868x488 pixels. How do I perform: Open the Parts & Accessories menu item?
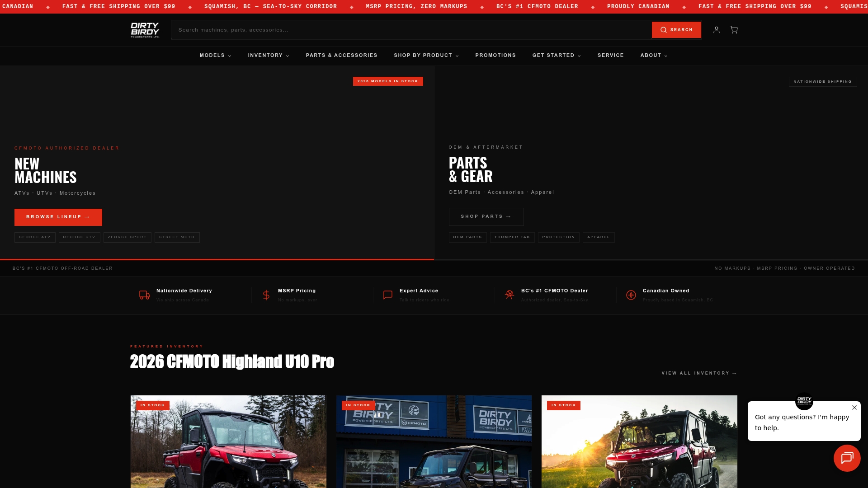(x=341, y=55)
